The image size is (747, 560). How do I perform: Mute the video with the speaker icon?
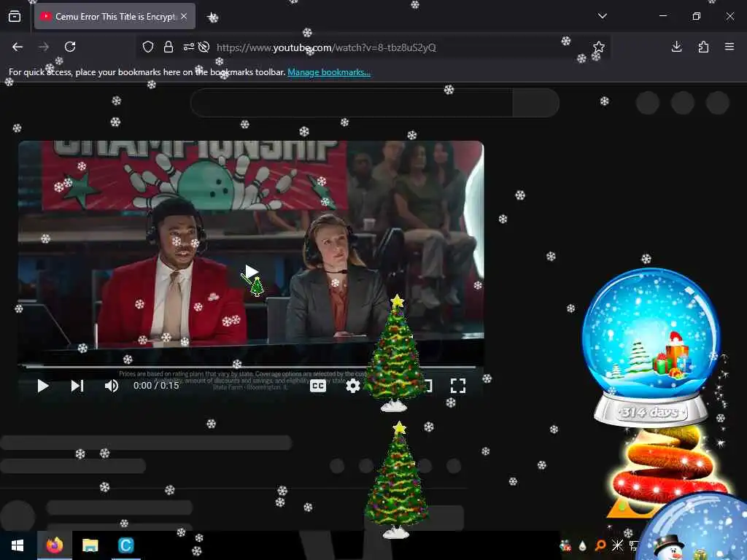pos(111,386)
